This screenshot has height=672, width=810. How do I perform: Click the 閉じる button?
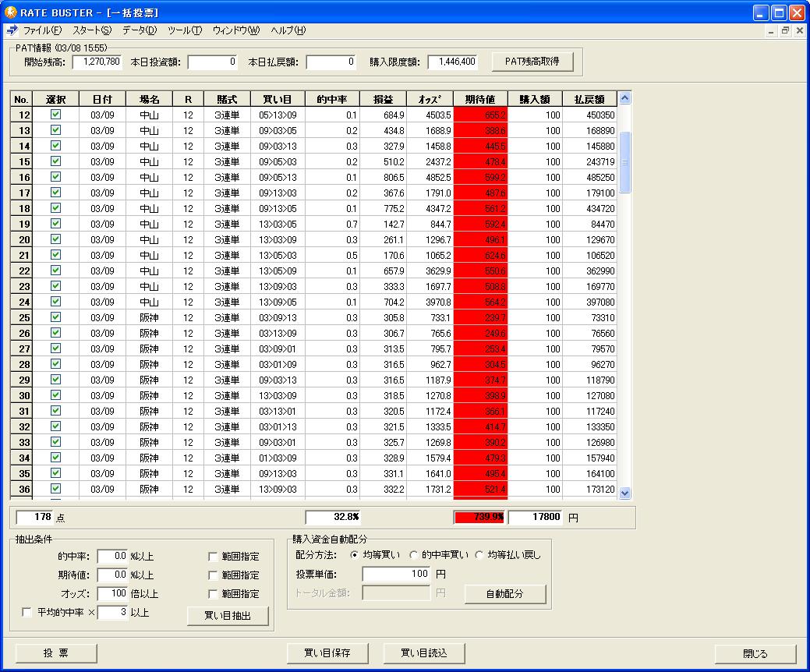[x=755, y=654]
